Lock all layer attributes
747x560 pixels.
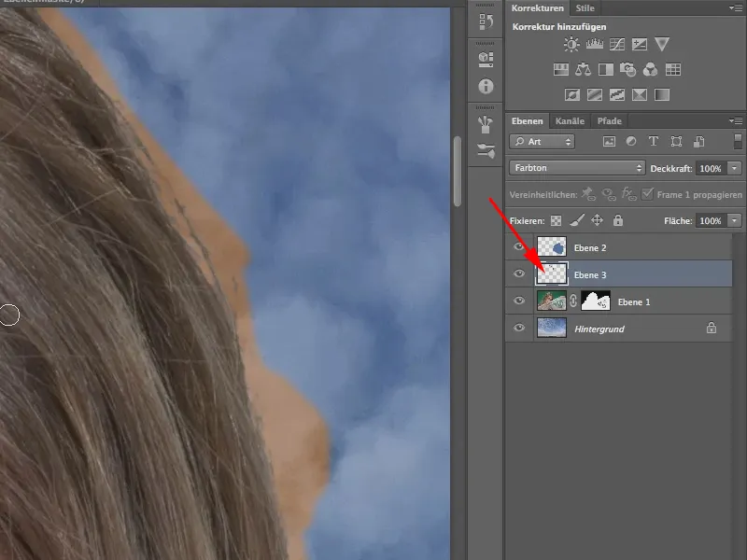tap(618, 220)
